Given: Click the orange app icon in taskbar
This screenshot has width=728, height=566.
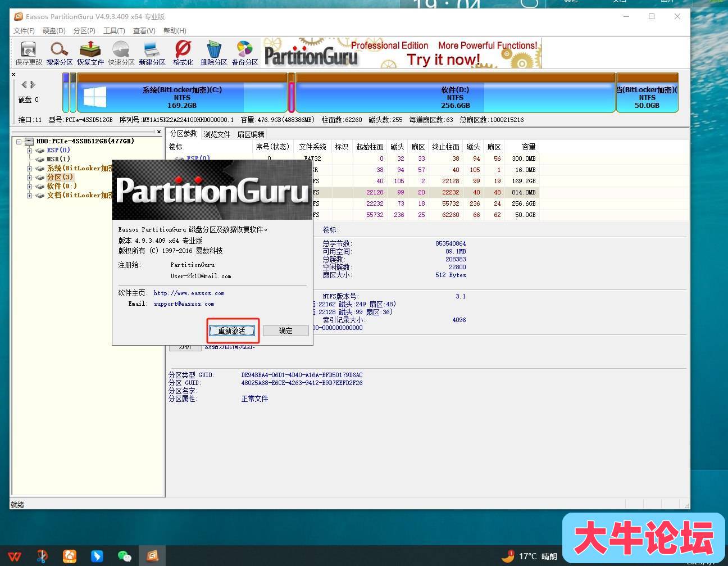Looking at the screenshot, I should pos(70,556).
